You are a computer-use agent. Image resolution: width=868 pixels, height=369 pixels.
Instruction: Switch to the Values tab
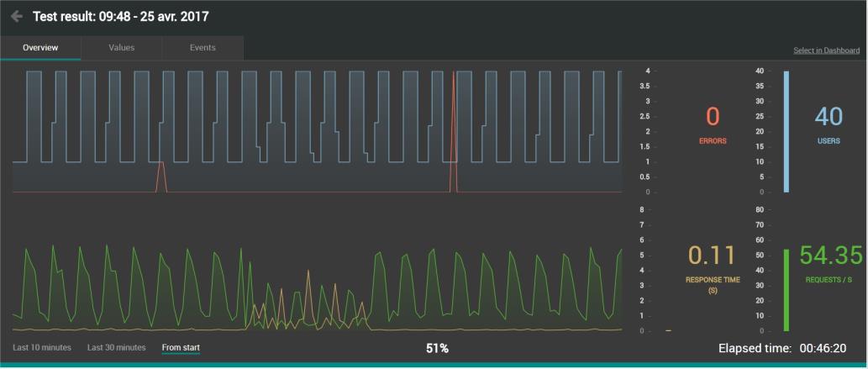[x=121, y=48]
